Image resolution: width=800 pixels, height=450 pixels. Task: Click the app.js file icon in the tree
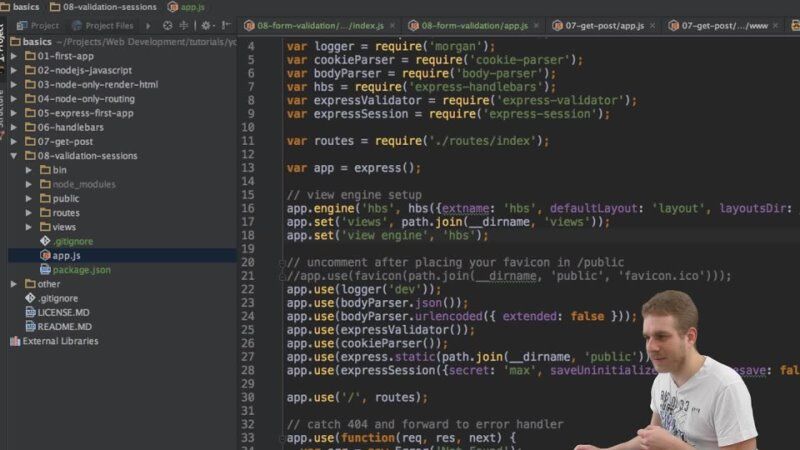point(45,255)
